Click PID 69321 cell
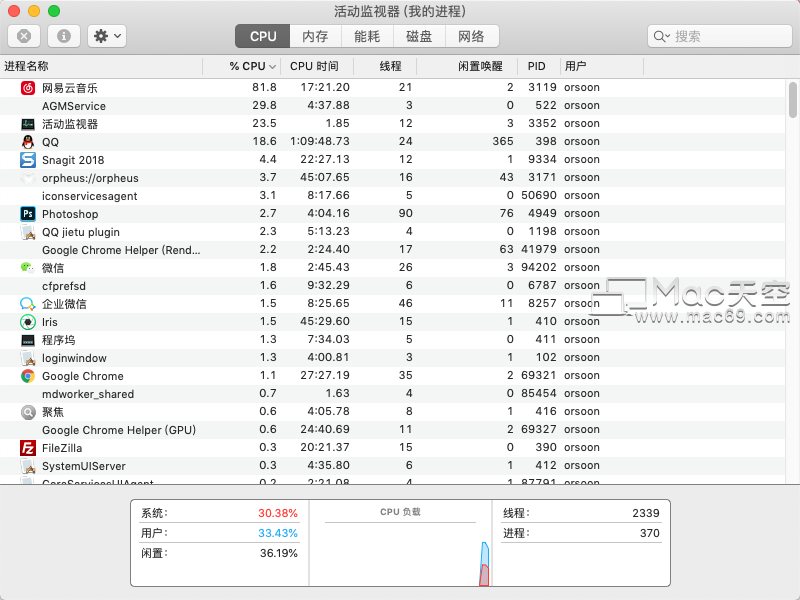This screenshot has width=800, height=600. coord(539,376)
